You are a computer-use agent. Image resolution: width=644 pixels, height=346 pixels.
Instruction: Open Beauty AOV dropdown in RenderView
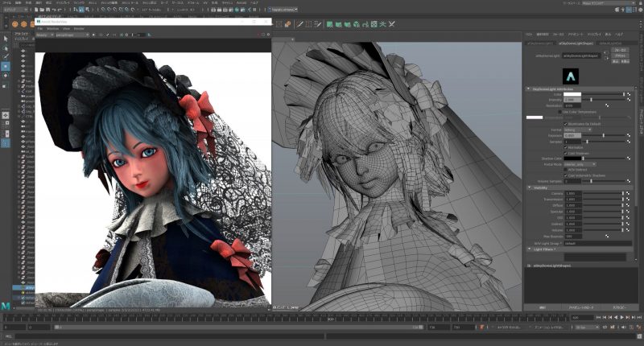click(x=45, y=35)
